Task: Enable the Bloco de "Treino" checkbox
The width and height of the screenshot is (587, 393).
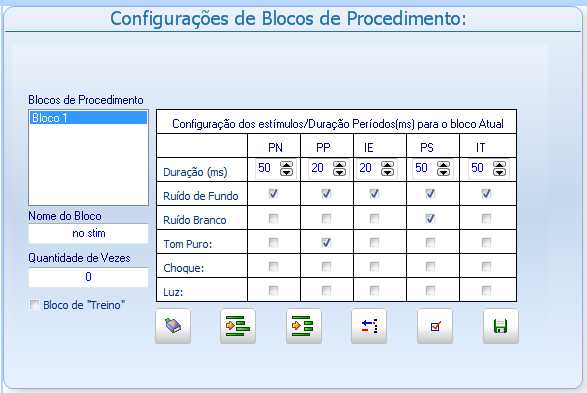Action: click(x=34, y=305)
